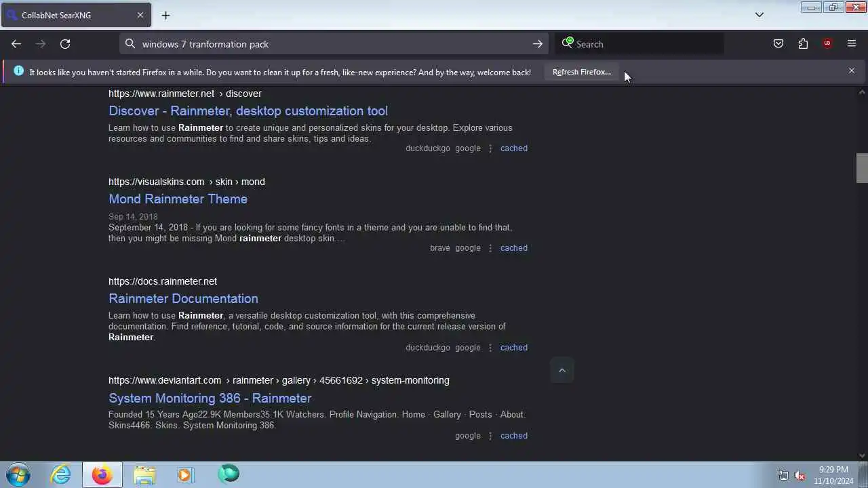Open more options dots for Mond result

point(490,248)
